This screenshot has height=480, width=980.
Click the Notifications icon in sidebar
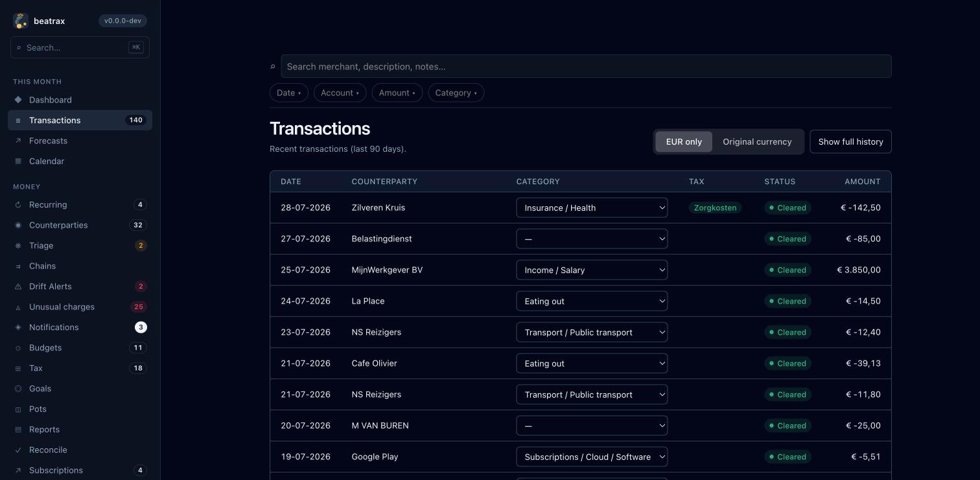click(x=18, y=328)
